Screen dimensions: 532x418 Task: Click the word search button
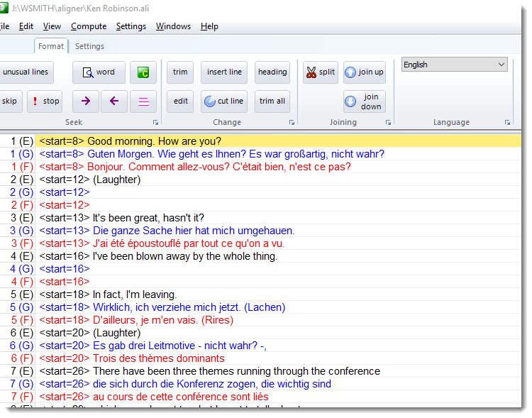tap(99, 72)
